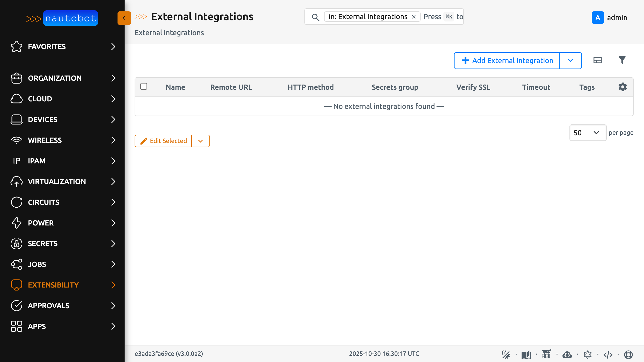This screenshot has width=644, height=362.
Task: Clear the search filter chip with the X
Action: point(414,17)
